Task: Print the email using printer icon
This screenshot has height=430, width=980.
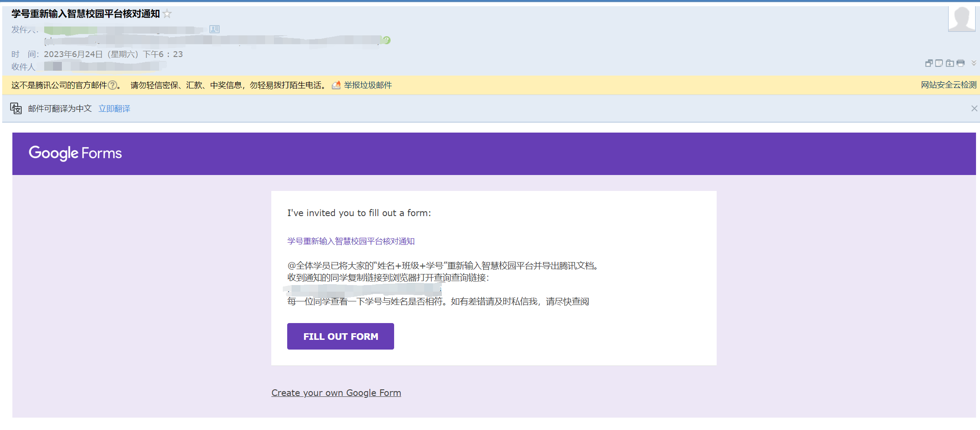Action: pyautogui.click(x=960, y=63)
